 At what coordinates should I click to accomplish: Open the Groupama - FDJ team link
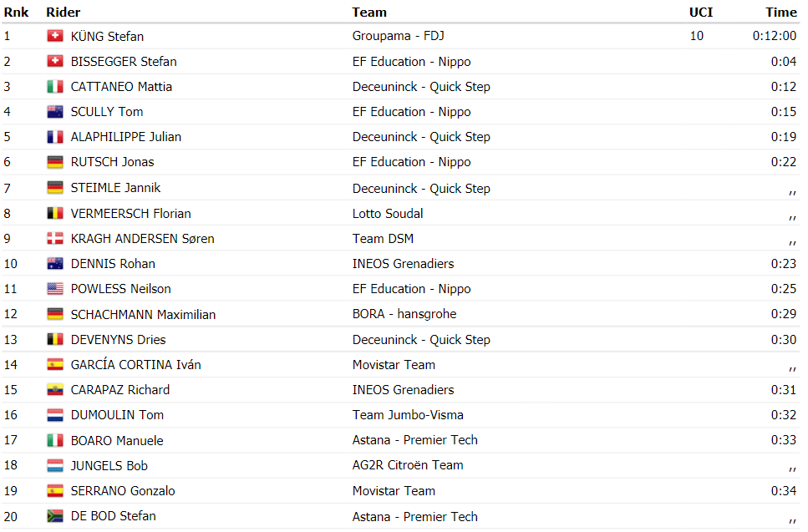pyautogui.click(x=398, y=36)
